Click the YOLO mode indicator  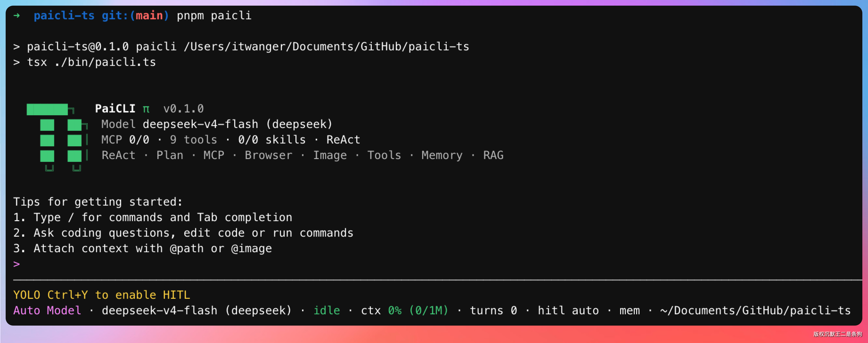pyautogui.click(x=27, y=295)
